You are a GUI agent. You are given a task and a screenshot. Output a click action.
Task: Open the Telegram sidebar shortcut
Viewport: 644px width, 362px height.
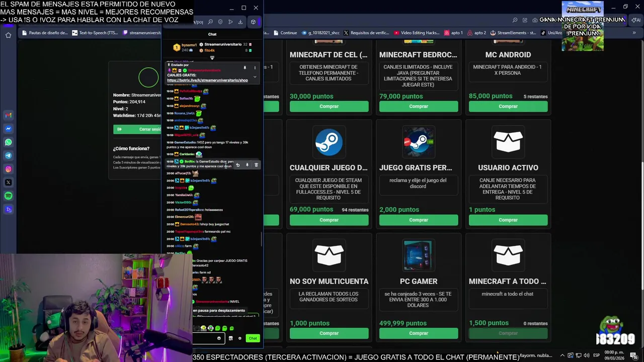click(x=8, y=156)
